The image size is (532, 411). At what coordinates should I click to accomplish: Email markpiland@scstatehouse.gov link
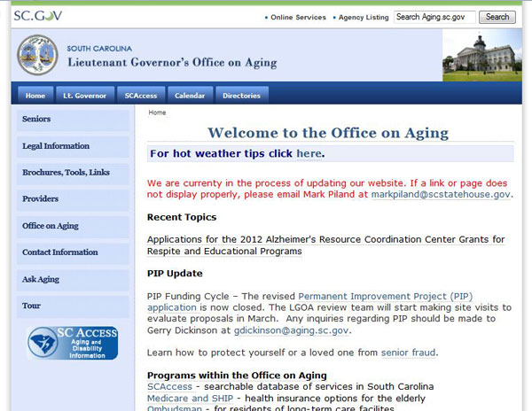(x=441, y=194)
